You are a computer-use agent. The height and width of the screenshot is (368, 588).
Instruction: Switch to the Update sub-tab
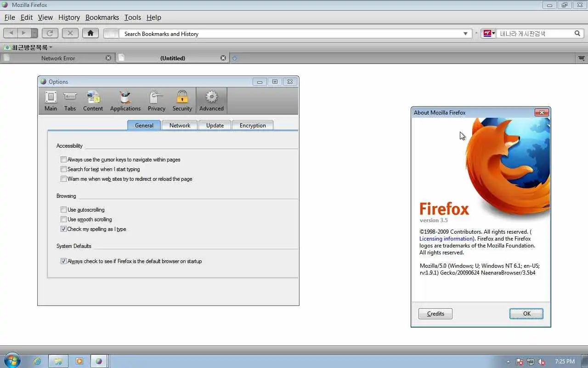[215, 125]
